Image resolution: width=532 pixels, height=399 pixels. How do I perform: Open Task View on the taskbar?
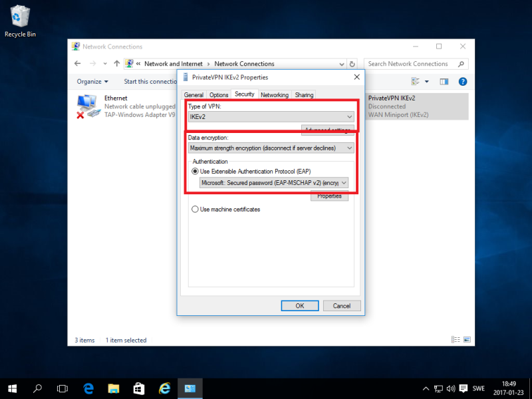pyautogui.click(x=63, y=388)
